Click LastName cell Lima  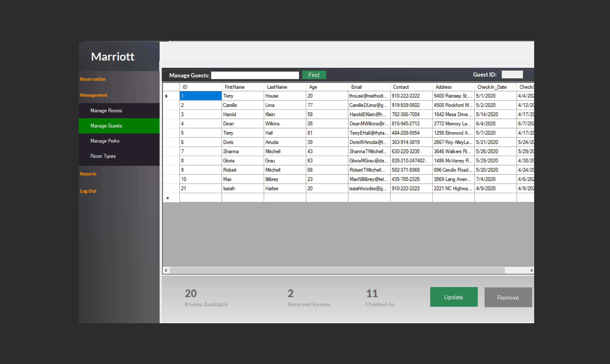tap(285, 105)
